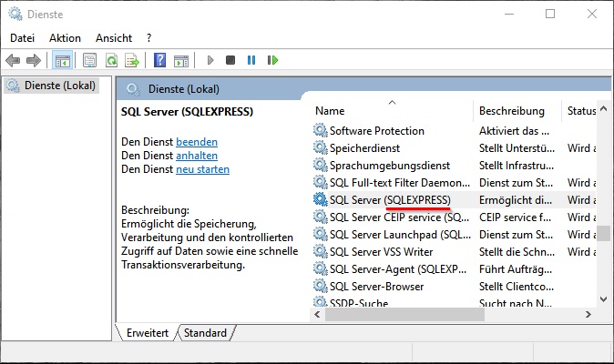Click 'Stellt die Schn...' description cell

[517, 251]
